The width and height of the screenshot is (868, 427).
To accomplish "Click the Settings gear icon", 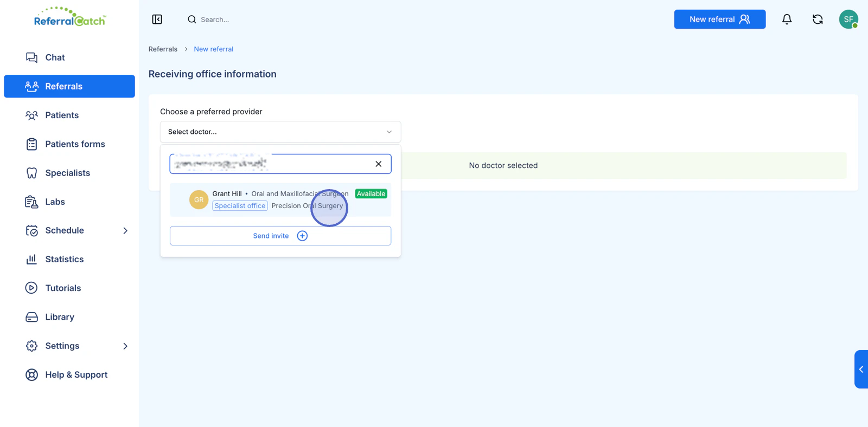I will [31, 346].
